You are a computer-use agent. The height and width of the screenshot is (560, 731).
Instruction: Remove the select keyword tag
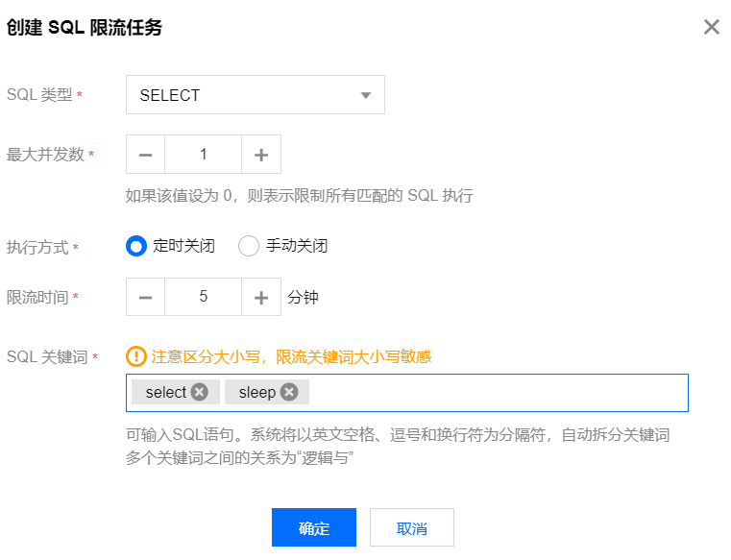tap(199, 392)
